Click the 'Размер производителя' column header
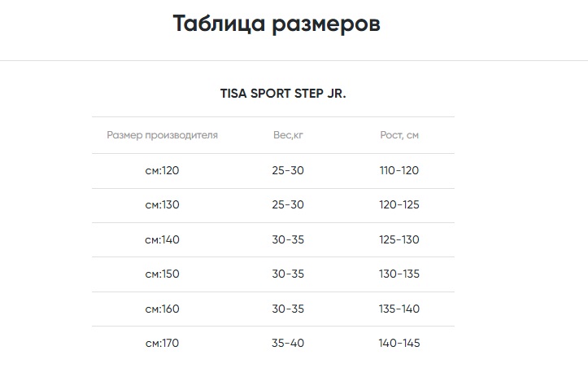588x377 pixels. (162, 134)
